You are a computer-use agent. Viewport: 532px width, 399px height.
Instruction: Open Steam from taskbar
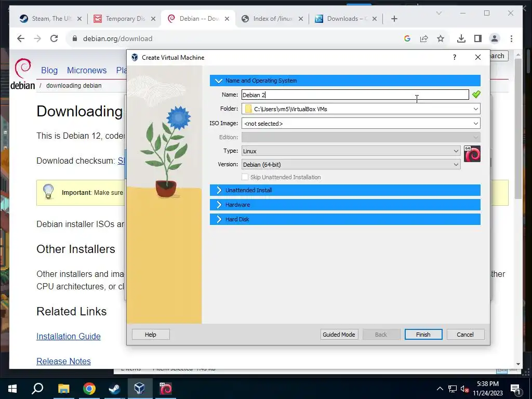coord(114,389)
